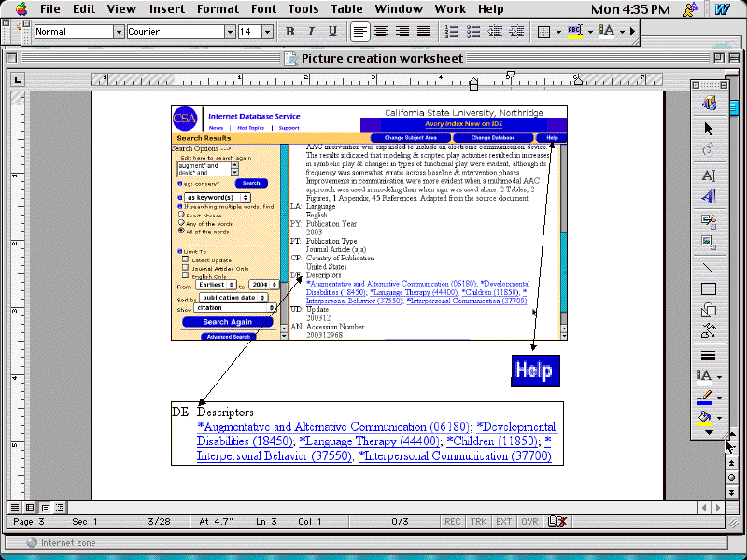This screenshot has width=747, height=560.
Task: Open the application switcher Word icon
Action: pyautogui.click(x=723, y=9)
